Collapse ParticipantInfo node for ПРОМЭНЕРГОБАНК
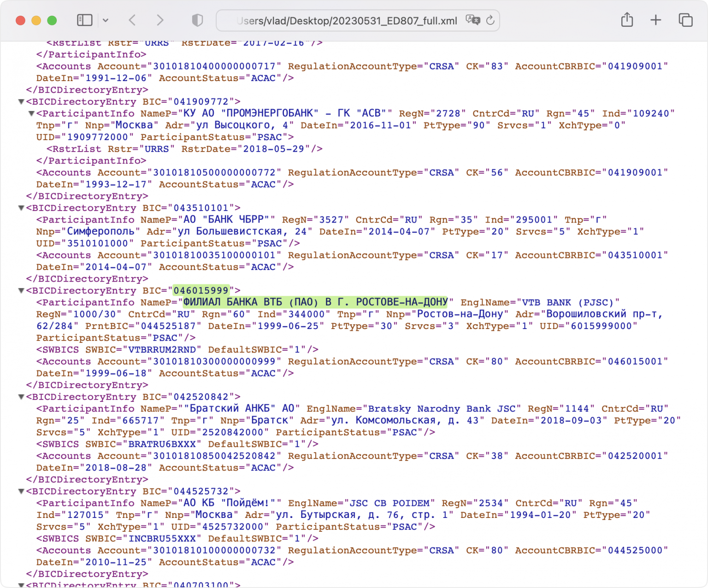Image resolution: width=708 pixels, height=588 pixels. 31,113
